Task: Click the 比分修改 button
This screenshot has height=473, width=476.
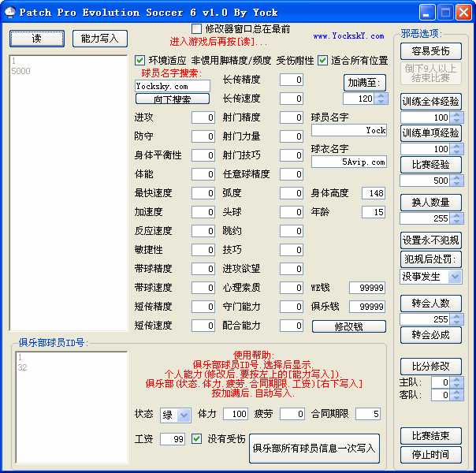Action: click(431, 367)
